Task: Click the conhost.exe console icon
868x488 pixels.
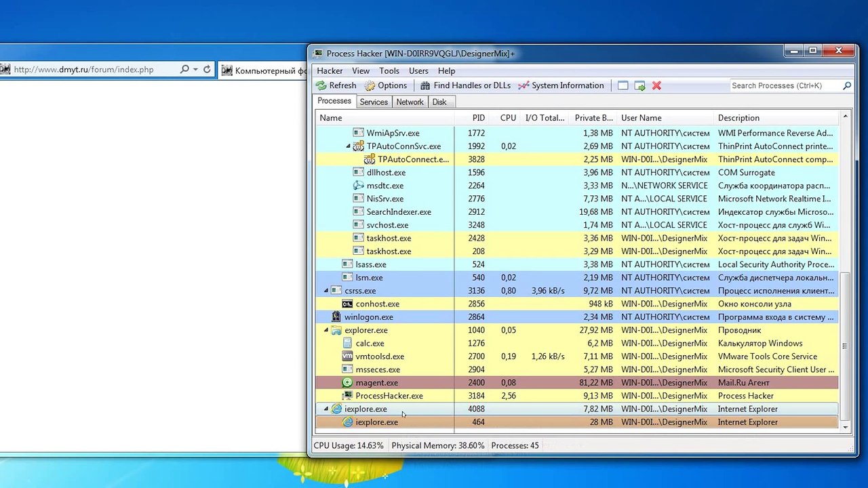Action: (x=348, y=304)
